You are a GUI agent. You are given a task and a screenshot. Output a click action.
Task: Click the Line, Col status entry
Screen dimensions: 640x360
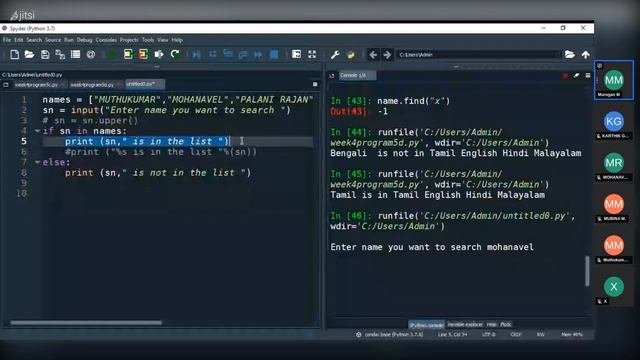click(x=452, y=335)
